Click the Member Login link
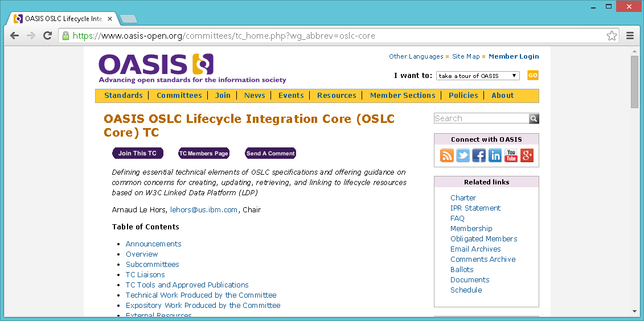Viewport: 644px width, 321px height. point(514,57)
